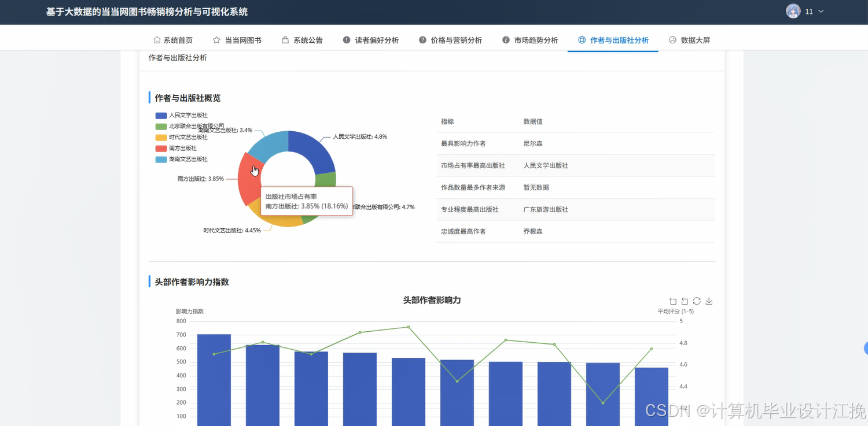Click the 市场占有率最高出版社 table cell
The image size is (868, 426).
pos(473,165)
